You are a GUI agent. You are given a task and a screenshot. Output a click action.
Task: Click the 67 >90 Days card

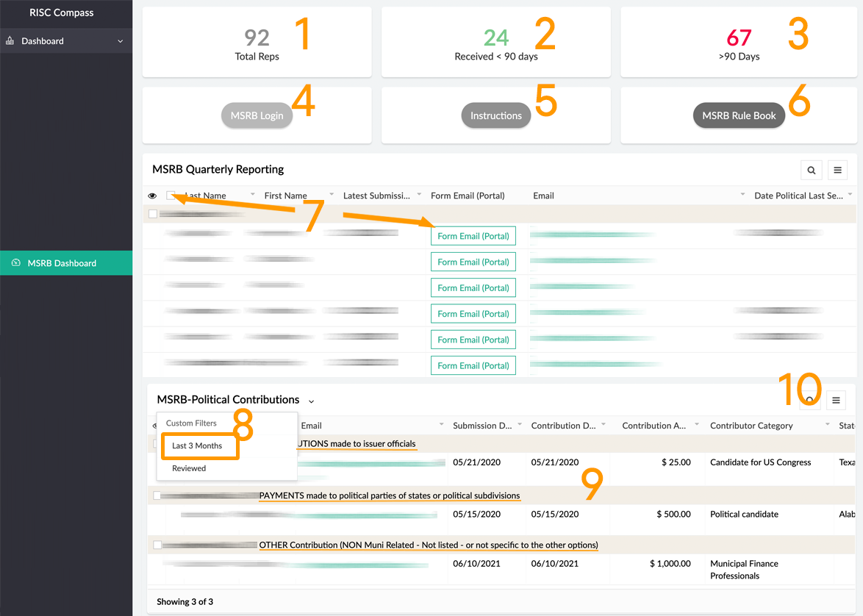point(740,43)
